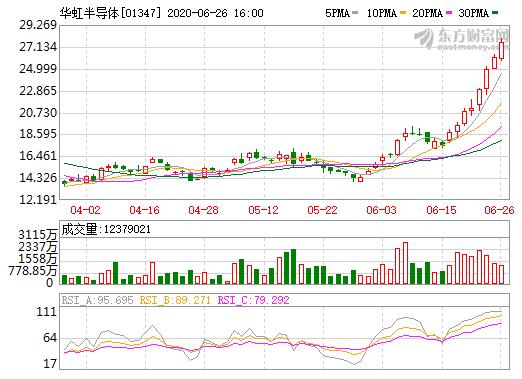Select the 04-28 date label
This screenshot has height=379, width=522.
(x=203, y=210)
